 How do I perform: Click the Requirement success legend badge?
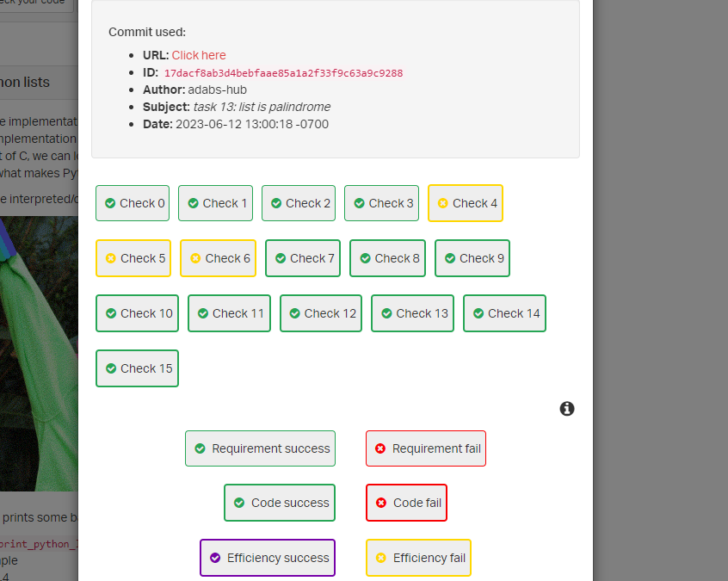[x=260, y=448]
